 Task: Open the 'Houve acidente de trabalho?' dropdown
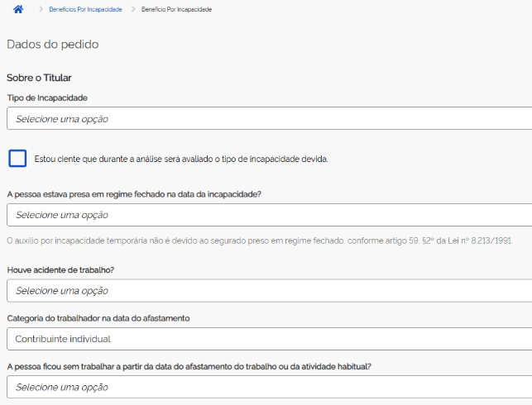[x=269, y=290]
